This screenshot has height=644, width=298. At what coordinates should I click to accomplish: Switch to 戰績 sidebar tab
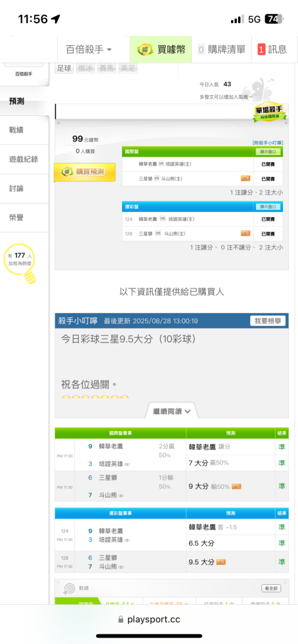tap(25, 130)
